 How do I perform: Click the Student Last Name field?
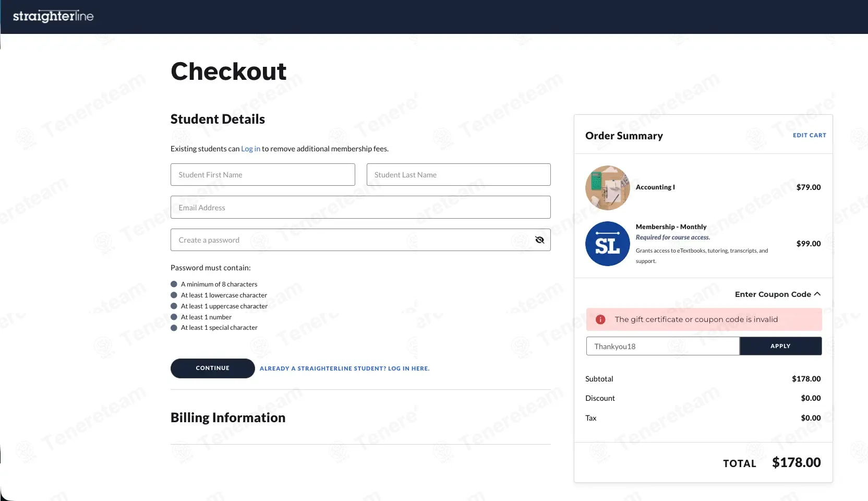459,175
